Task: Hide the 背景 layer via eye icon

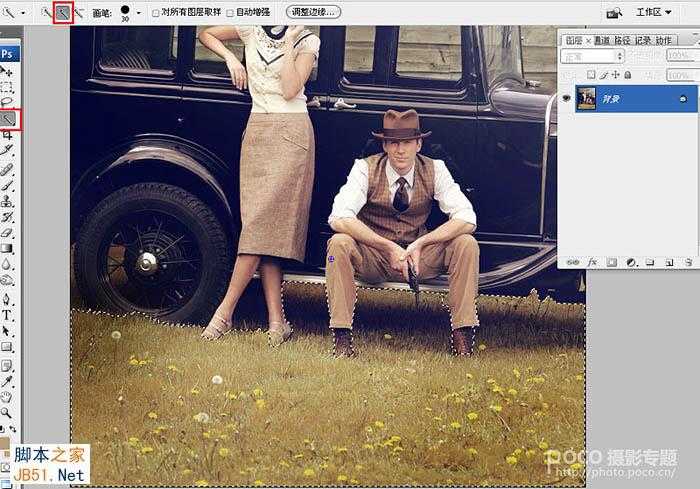Action: [567, 98]
